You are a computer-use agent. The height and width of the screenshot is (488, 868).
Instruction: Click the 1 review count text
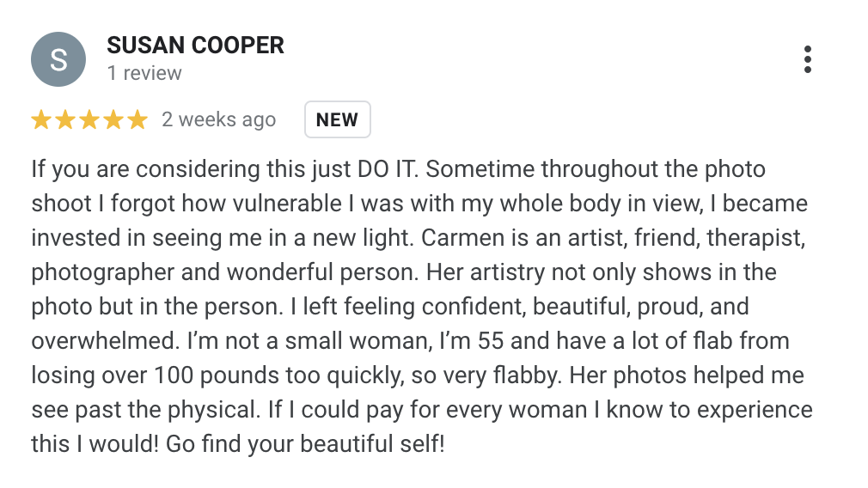[144, 73]
